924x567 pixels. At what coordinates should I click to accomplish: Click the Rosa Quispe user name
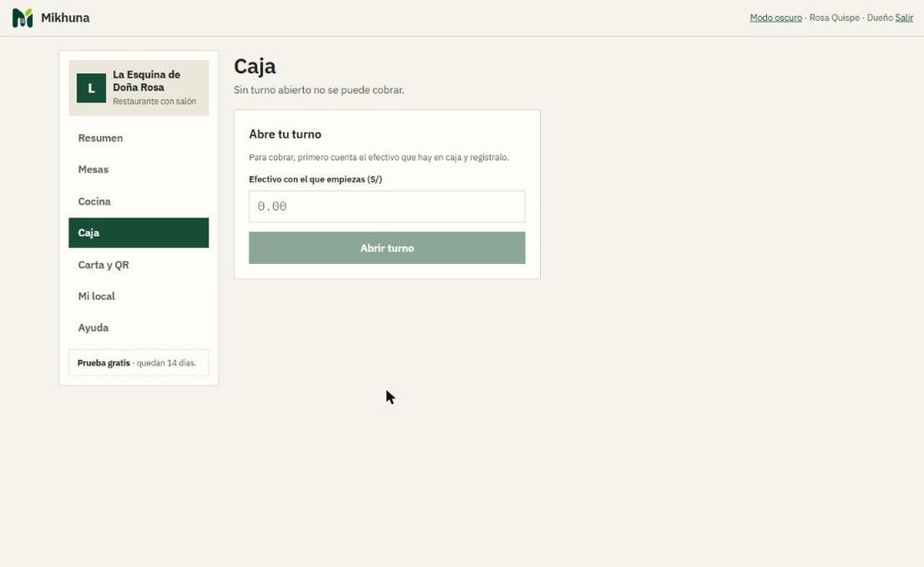(x=834, y=18)
